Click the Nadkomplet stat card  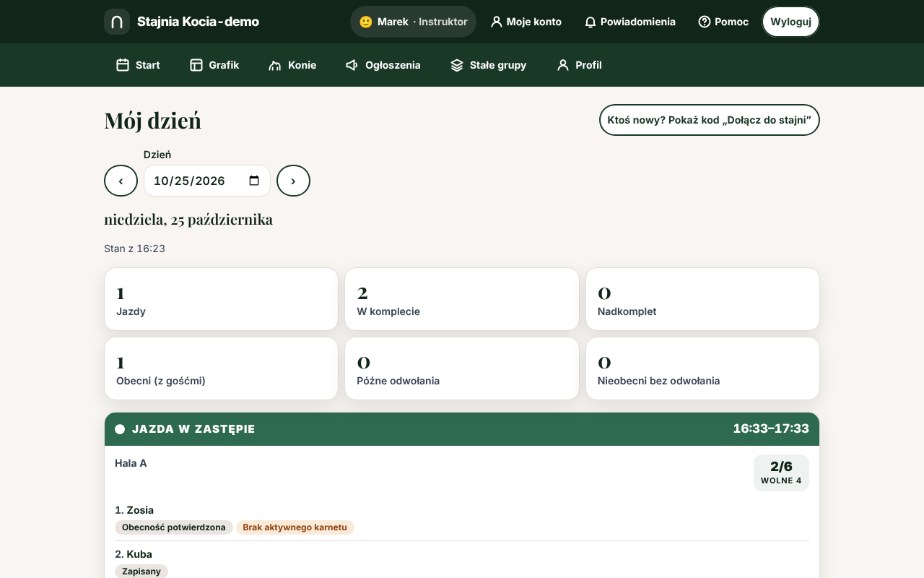702,299
